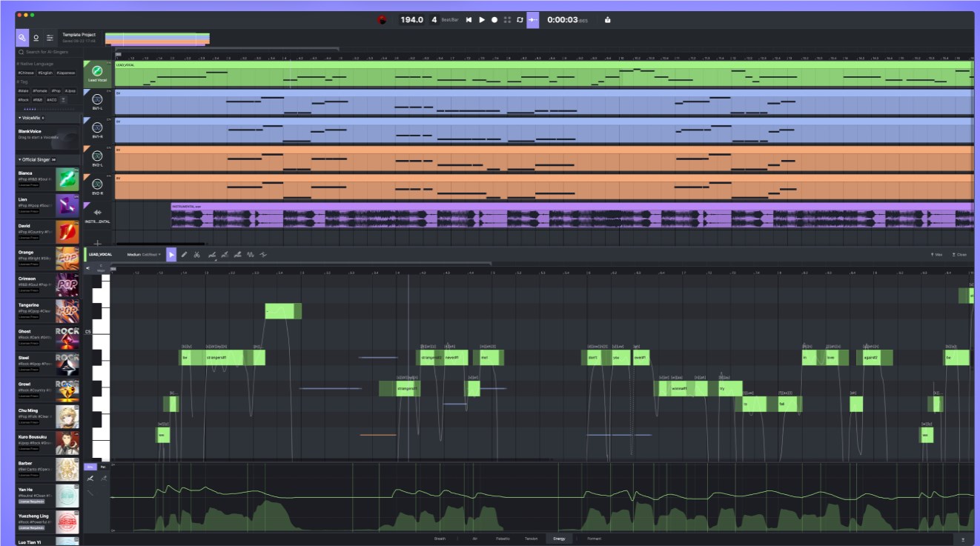
Task: Select the arrow pointer tool
Action: pyautogui.click(x=171, y=254)
